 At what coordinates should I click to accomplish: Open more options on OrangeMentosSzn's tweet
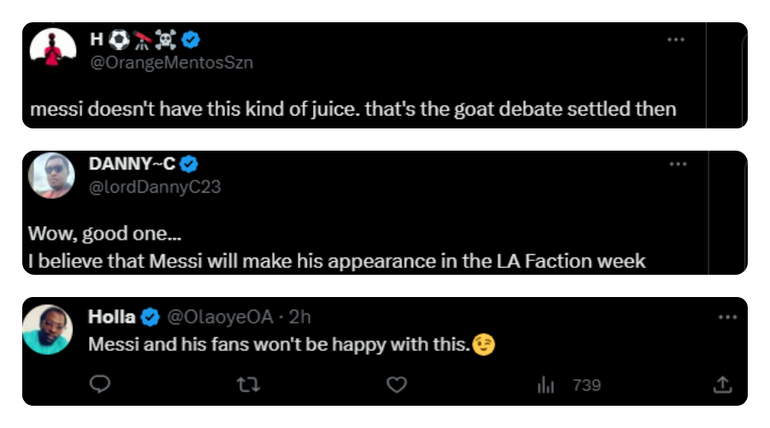coord(677,40)
